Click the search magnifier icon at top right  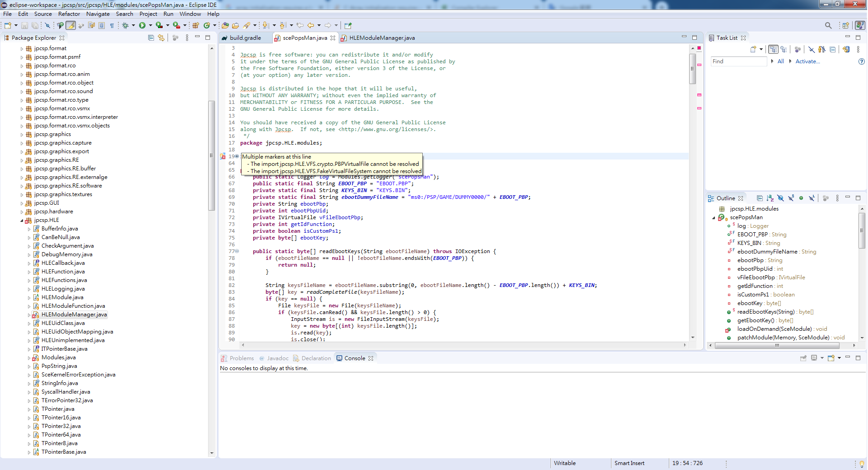pyautogui.click(x=828, y=26)
